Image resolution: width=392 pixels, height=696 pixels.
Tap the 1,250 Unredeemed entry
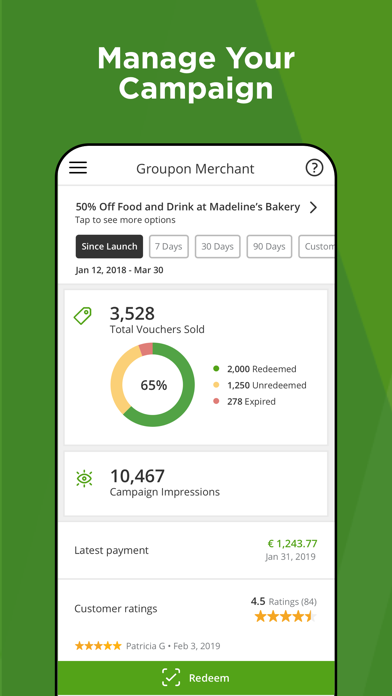pyautogui.click(x=267, y=385)
